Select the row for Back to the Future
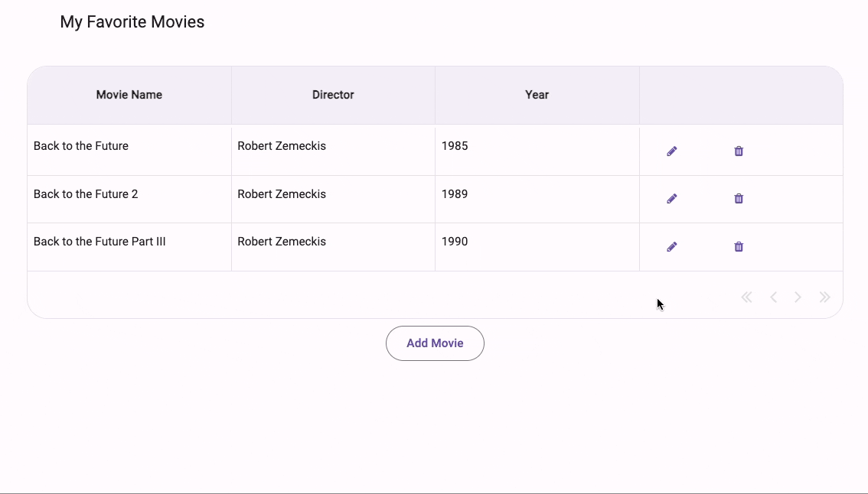The height and width of the screenshot is (494, 868). pyautogui.click(x=81, y=145)
